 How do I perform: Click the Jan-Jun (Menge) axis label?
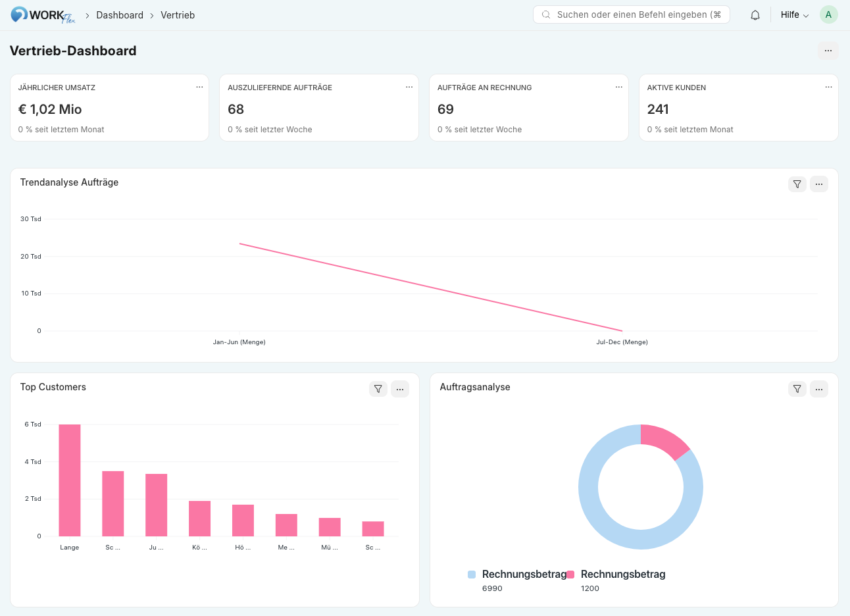click(x=239, y=342)
